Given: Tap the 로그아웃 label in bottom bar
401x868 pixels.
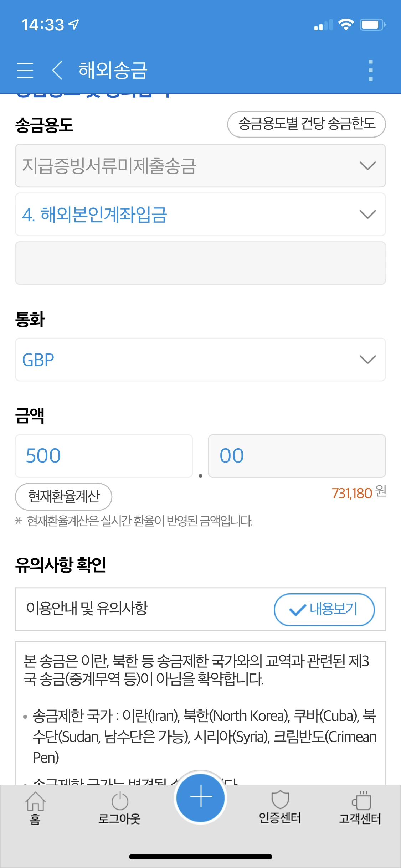Looking at the screenshot, I should click(x=119, y=819).
